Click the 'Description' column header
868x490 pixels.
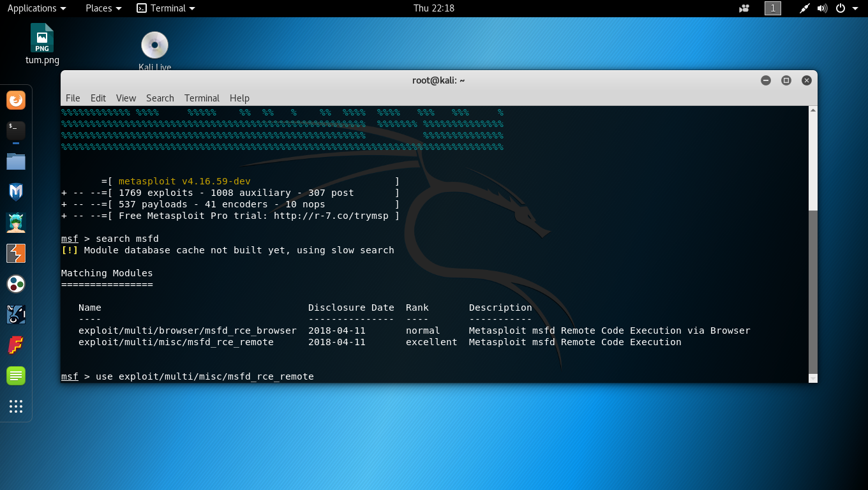click(x=500, y=308)
